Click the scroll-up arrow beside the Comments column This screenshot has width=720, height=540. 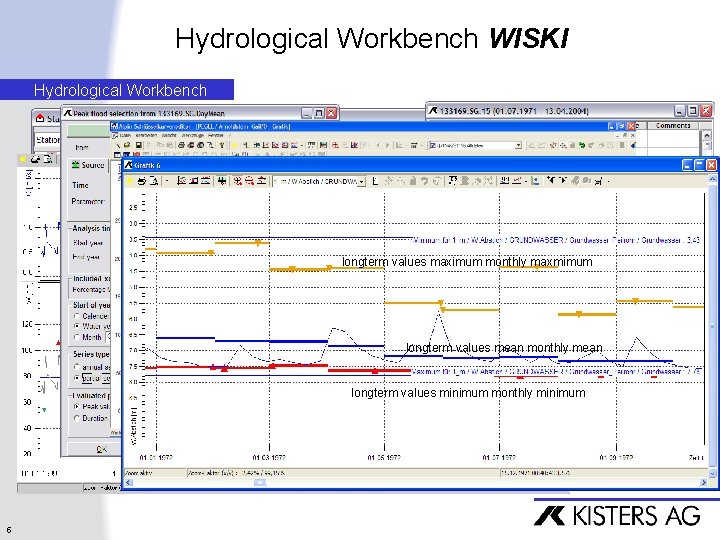[x=707, y=135]
